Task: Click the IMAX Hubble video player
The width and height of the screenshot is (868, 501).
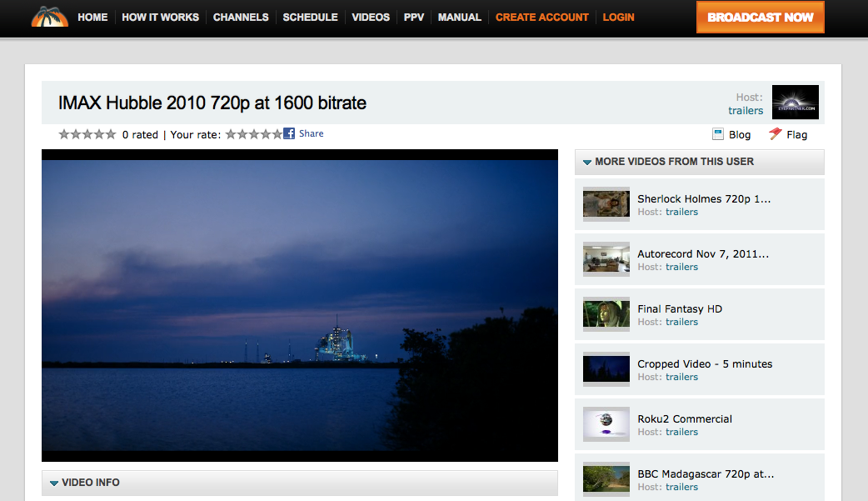Action: click(300, 305)
